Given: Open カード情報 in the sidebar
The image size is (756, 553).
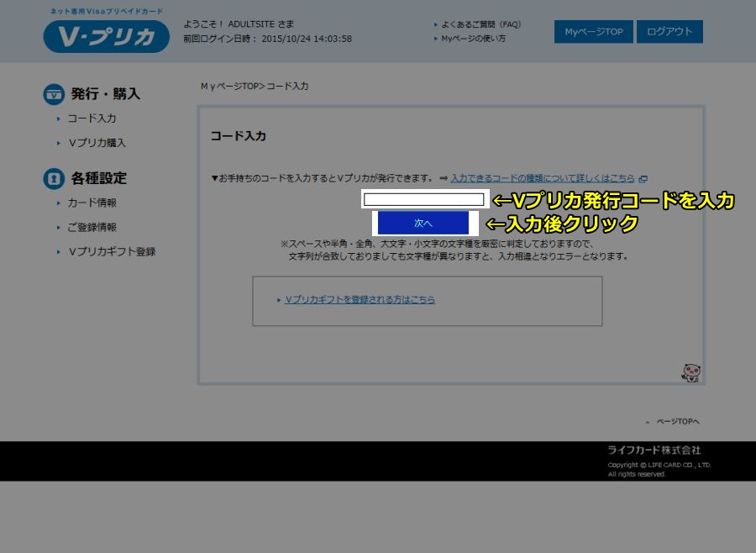Looking at the screenshot, I should [92, 203].
